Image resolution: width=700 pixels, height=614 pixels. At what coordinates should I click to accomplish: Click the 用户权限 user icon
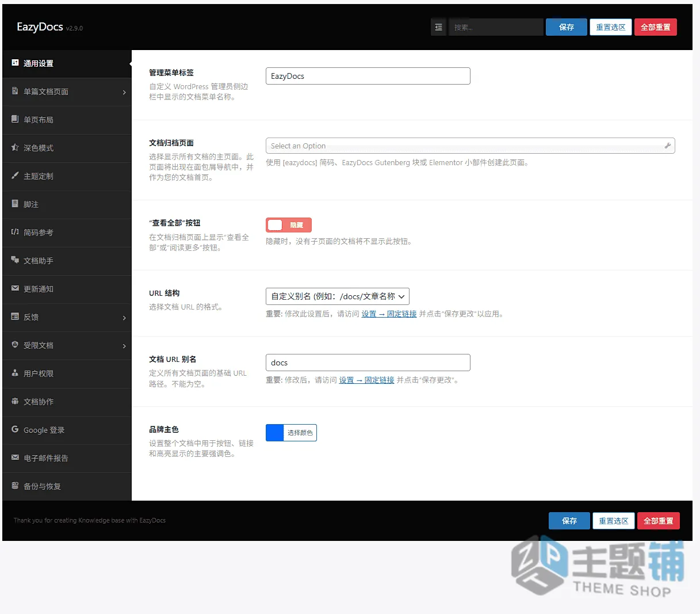tap(15, 373)
